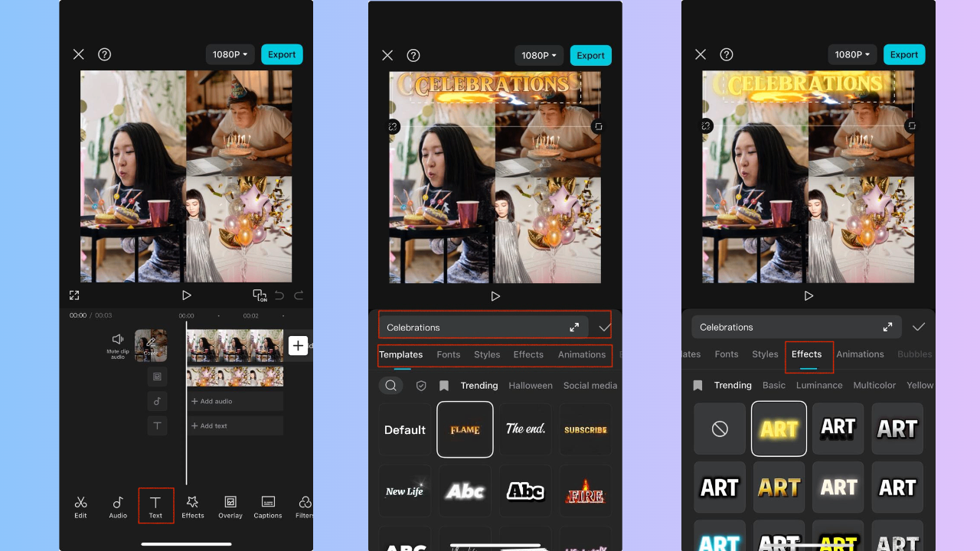Viewport: 980px width, 551px height.
Task: Open the Overlay tool
Action: point(230,507)
